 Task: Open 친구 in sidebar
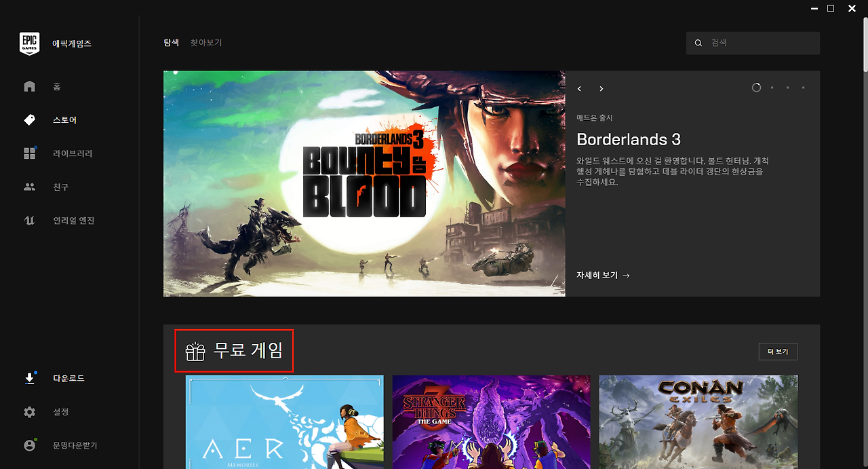coord(61,187)
